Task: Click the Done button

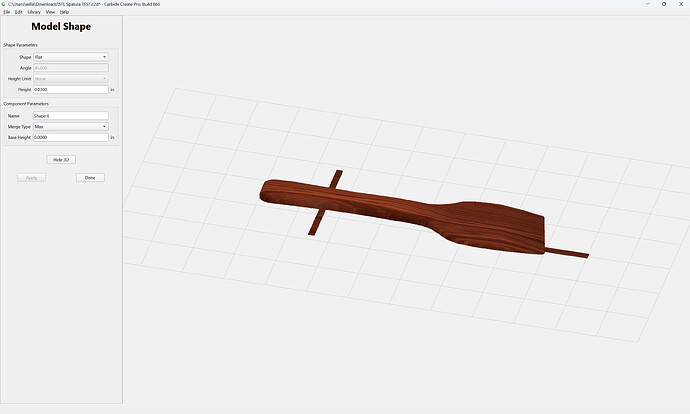Action: point(90,178)
